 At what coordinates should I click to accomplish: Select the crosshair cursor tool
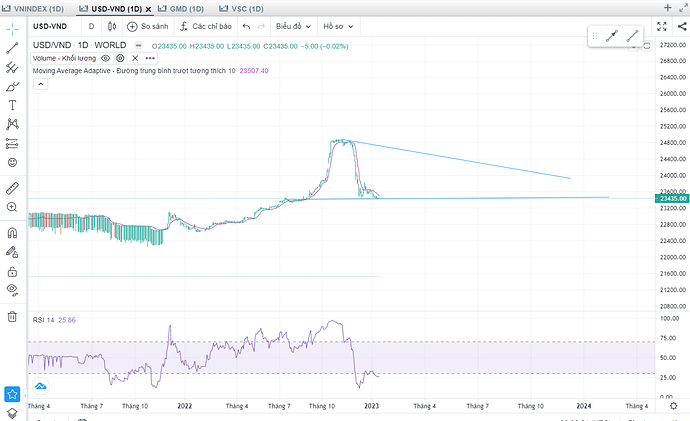coord(13,27)
